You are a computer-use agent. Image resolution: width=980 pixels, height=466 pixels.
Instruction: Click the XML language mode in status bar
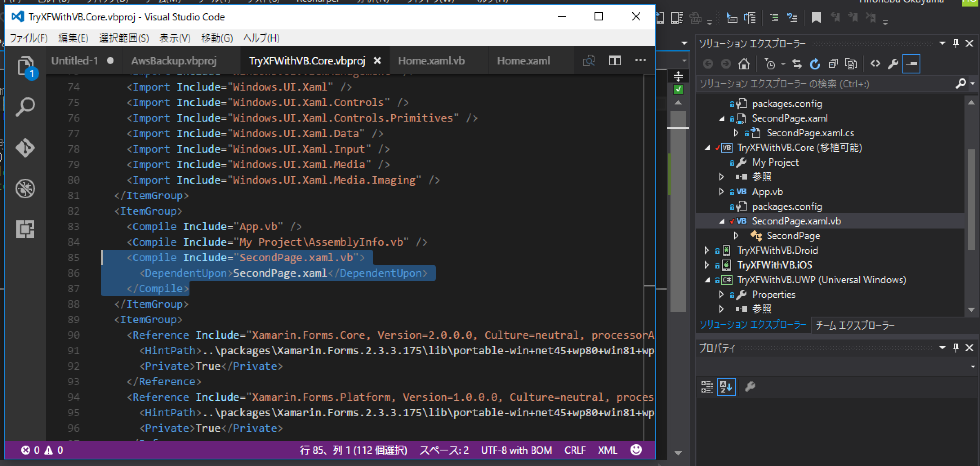608,450
